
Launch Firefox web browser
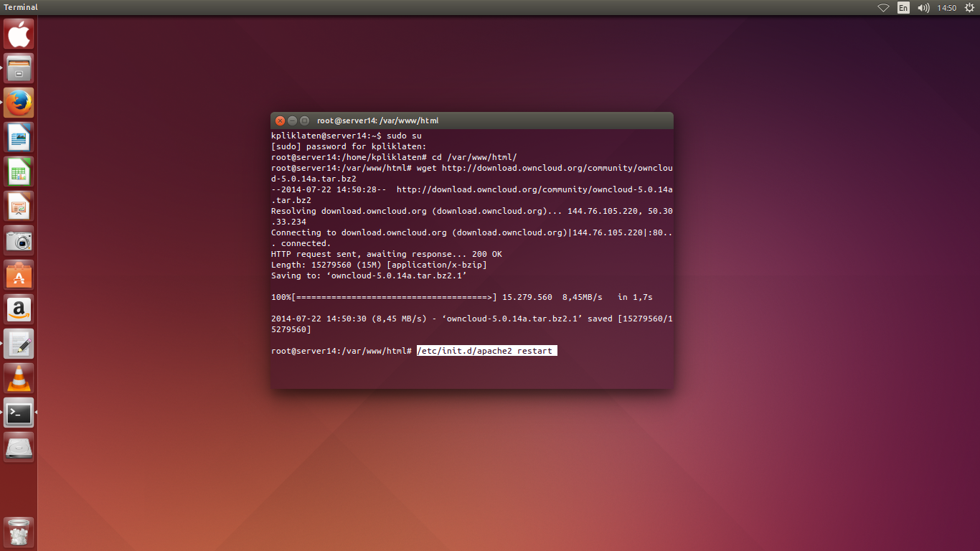[x=19, y=103]
